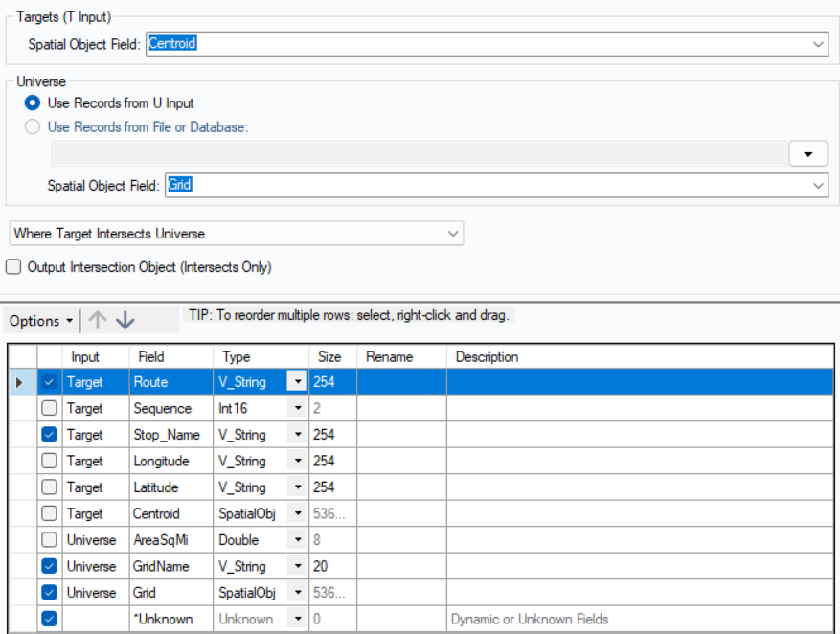Open type dropdown for Latitude field

coord(297,487)
